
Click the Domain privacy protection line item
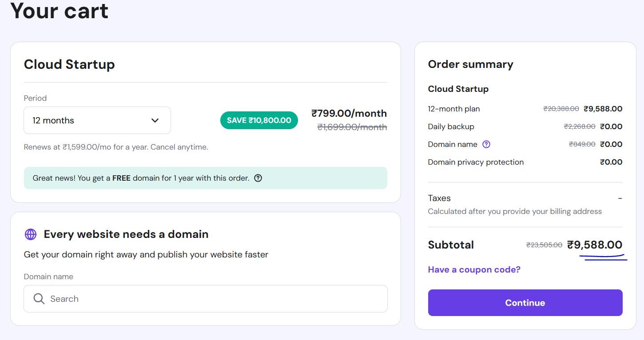click(476, 162)
